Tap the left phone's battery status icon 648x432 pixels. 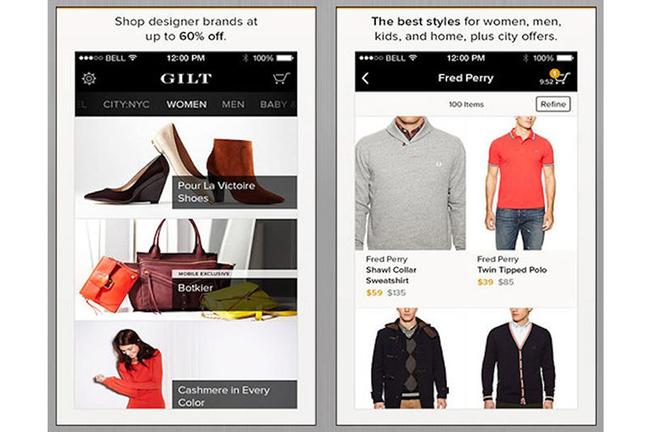click(285, 58)
